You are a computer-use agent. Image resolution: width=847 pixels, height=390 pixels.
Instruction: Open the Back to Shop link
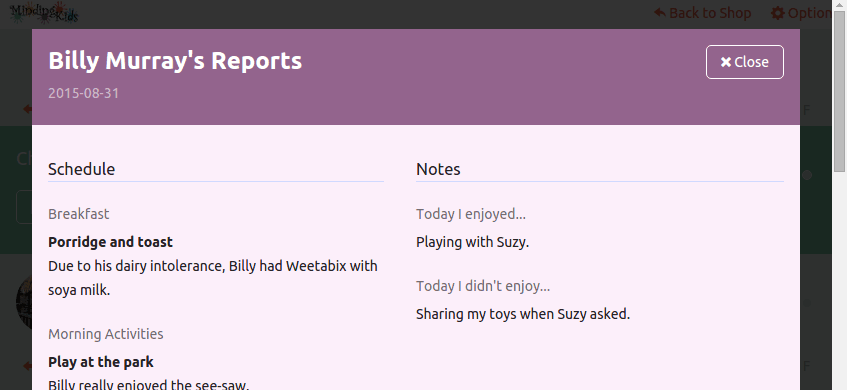pyautogui.click(x=702, y=13)
